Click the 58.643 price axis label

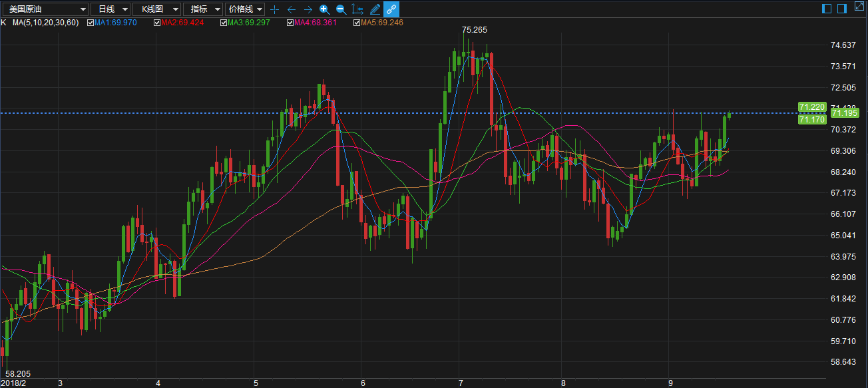pos(843,362)
